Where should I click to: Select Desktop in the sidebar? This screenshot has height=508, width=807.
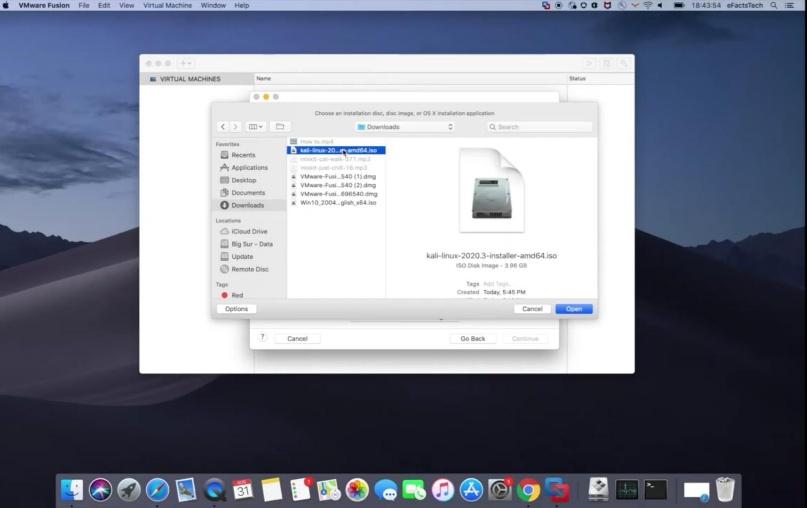click(243, 180)
